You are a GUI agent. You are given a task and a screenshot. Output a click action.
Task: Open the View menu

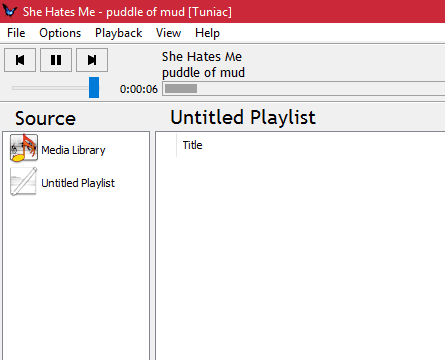pyautogui.click(x=168, y=33)
